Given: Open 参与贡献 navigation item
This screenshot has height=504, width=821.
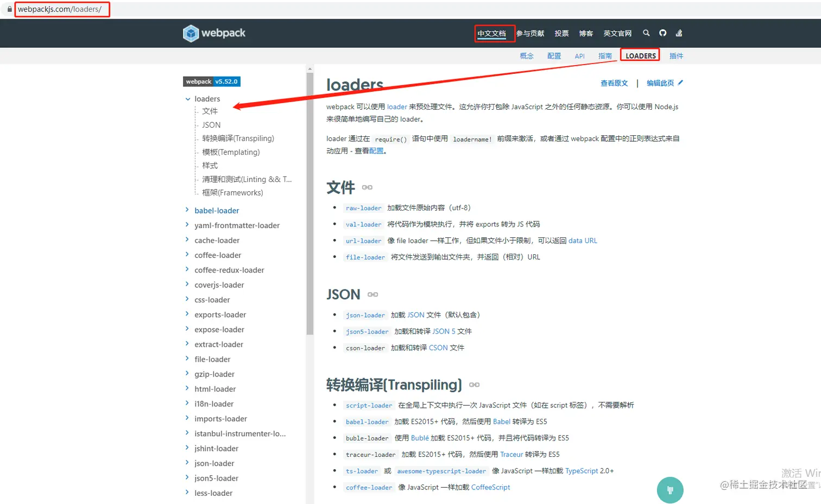Looking at the screenshot, I should point(530,34).
